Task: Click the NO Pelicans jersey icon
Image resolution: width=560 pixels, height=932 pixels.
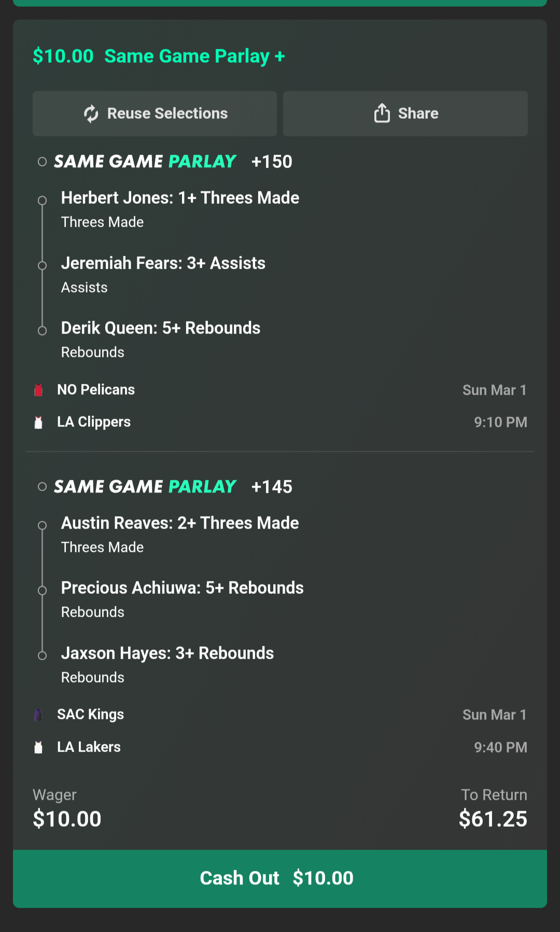Action: (38, 390)
